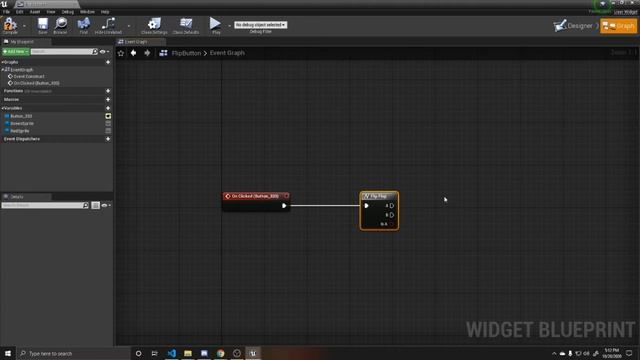640x360 pixels.
Task: Open Class Defaults
Action: pyautogui.click(x=186, y=25)
